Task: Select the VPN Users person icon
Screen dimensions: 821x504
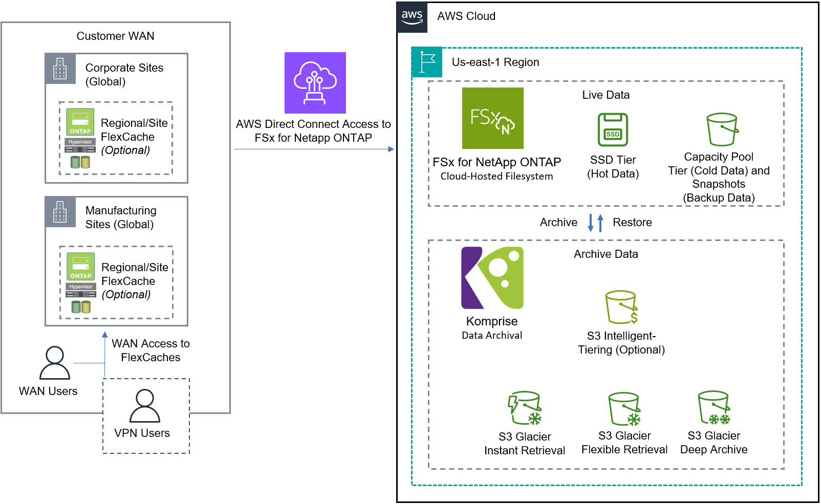Action: click(x=145, y=407)
